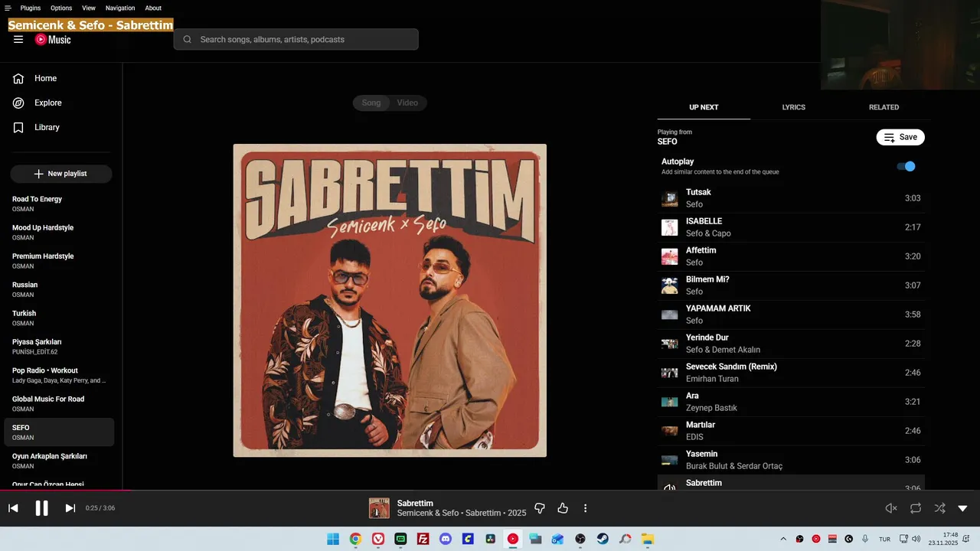Click Semicenk & Sefo artist link in player bar
This screenshot has height=551, width=980.
[x=428, y=514]
